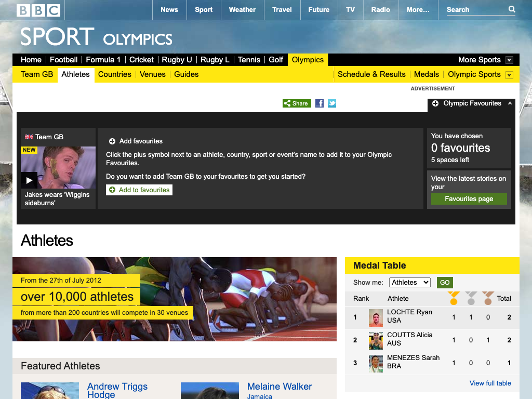Image resolution: width=532 pixels, height=399 pixels.
Task: Open Future in BBC header
Action: [319, 10]
